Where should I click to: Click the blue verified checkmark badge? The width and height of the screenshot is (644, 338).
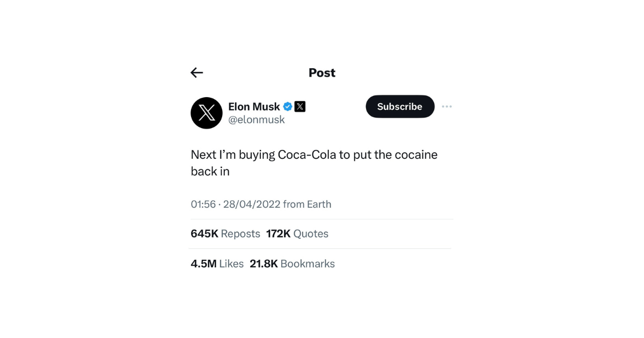click(x=288, y=106)
